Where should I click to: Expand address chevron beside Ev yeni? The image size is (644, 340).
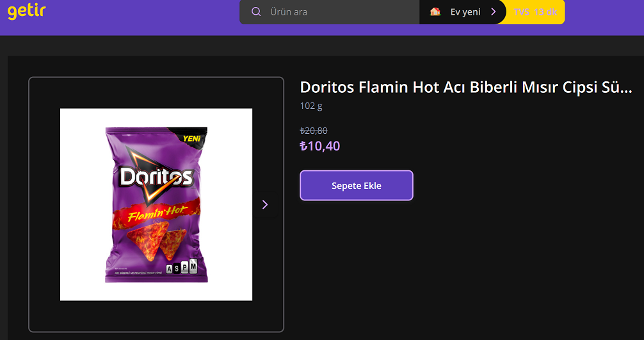[494, 12]
